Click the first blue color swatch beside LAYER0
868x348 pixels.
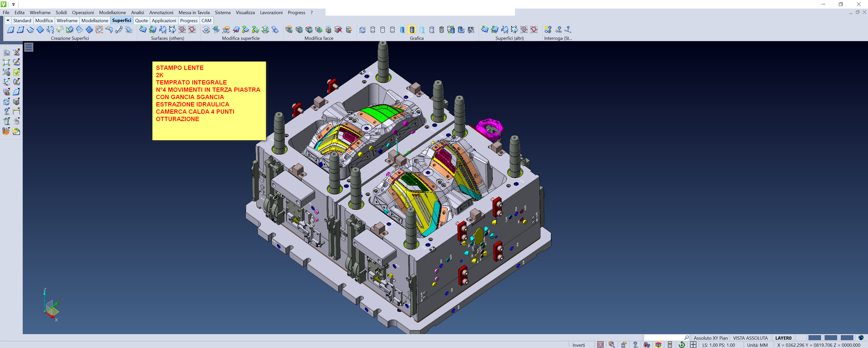[815, 338]
